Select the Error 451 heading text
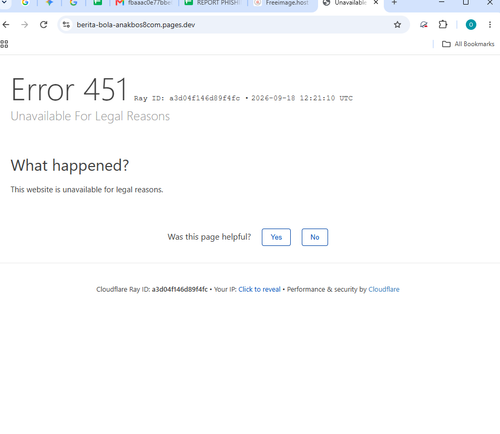The height and width of the screenshot is (434, 500). tap(69, 89)
